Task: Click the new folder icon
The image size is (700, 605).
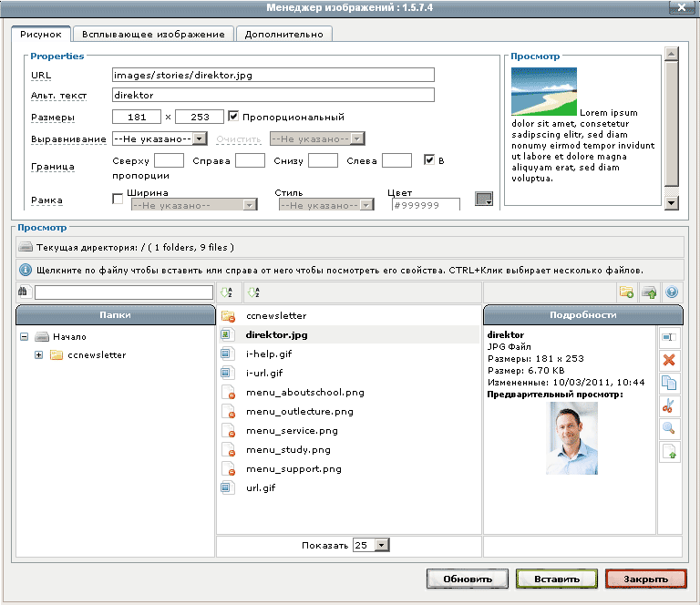Action: tap(626, 292)
